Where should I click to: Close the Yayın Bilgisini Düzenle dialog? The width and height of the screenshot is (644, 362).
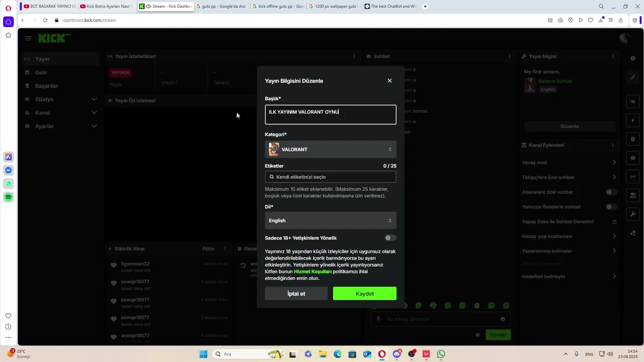[x=389, y=80]
